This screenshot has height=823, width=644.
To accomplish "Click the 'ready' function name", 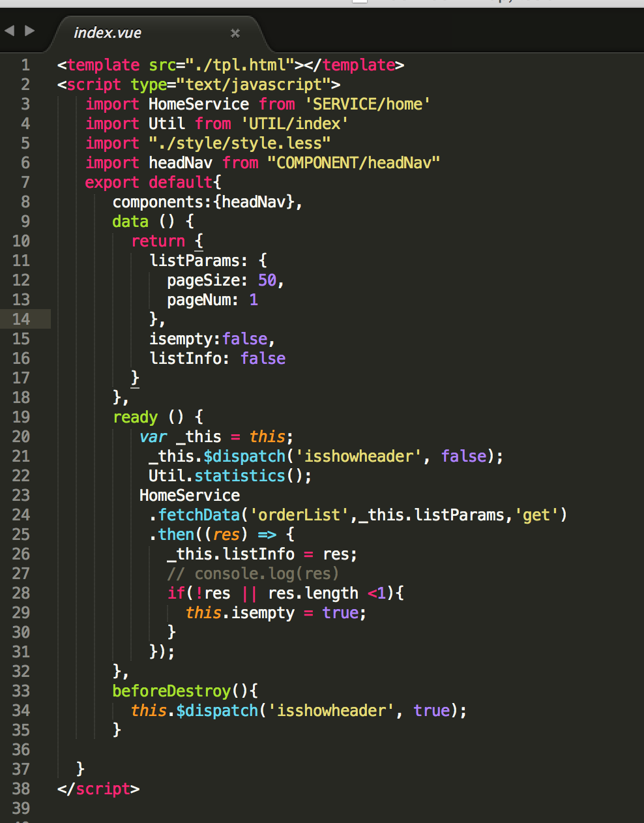I will pos(136,417).
